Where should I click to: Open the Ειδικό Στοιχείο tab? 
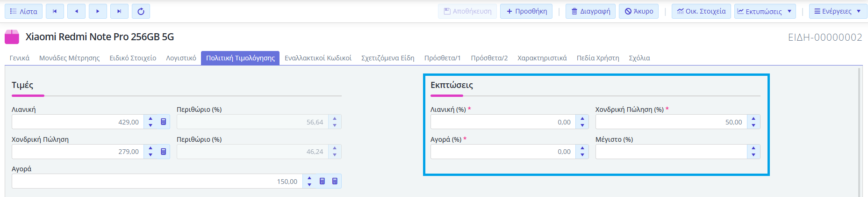pyautogui.click(x=133, y=58)
